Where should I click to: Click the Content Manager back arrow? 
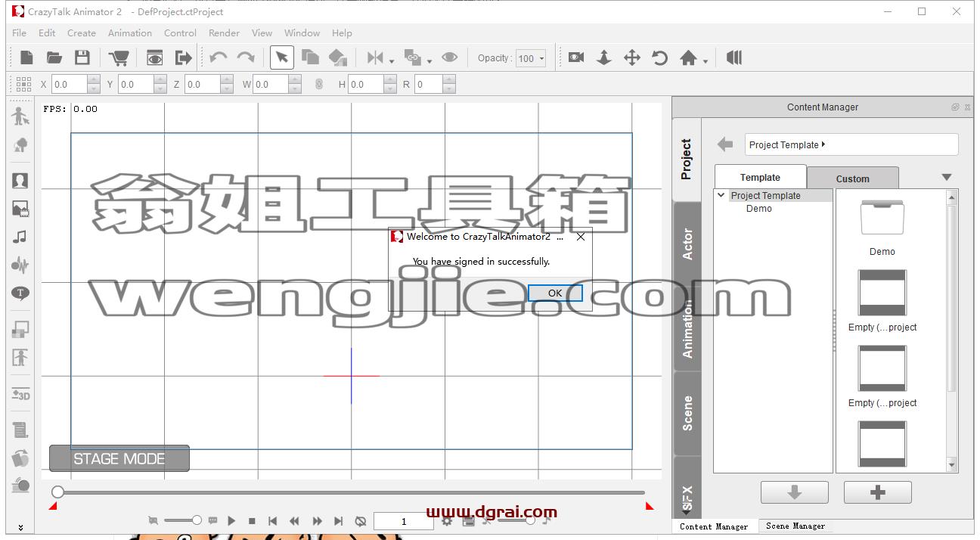pos(725,144)
